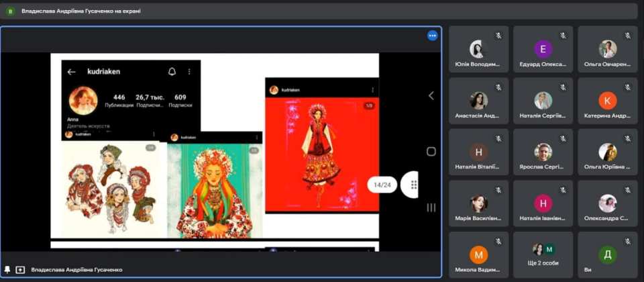Viewport: 644px width, 282px height.
Task: Click the Катерина Андр... participant tile
Action: (608, 101)
